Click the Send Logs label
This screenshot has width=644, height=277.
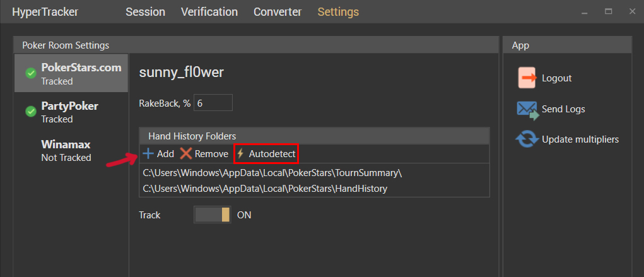tap(563, 109)
